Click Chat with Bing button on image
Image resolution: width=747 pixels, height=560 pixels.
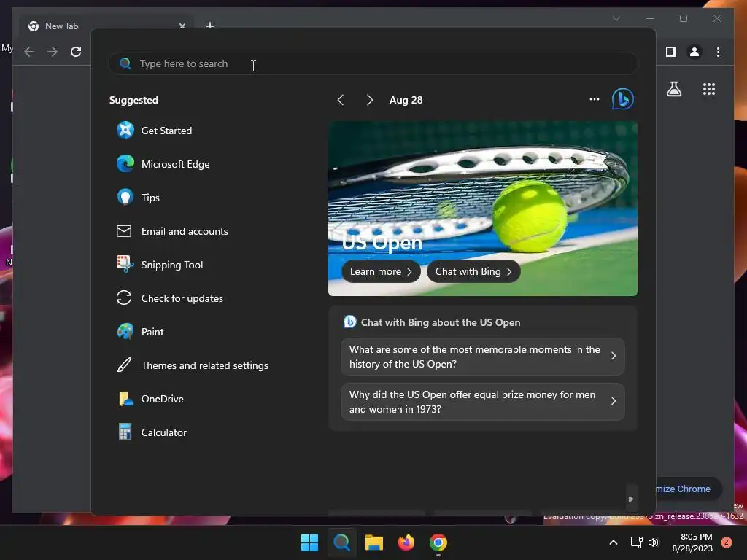(473, 271)
